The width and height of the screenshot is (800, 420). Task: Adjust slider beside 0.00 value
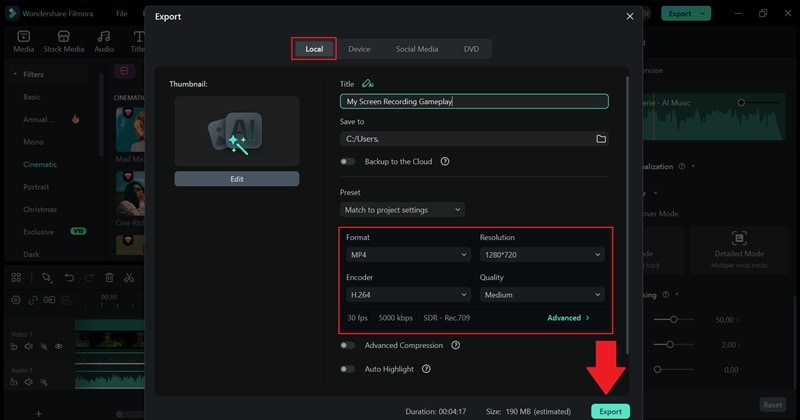(x=674, y=369)
